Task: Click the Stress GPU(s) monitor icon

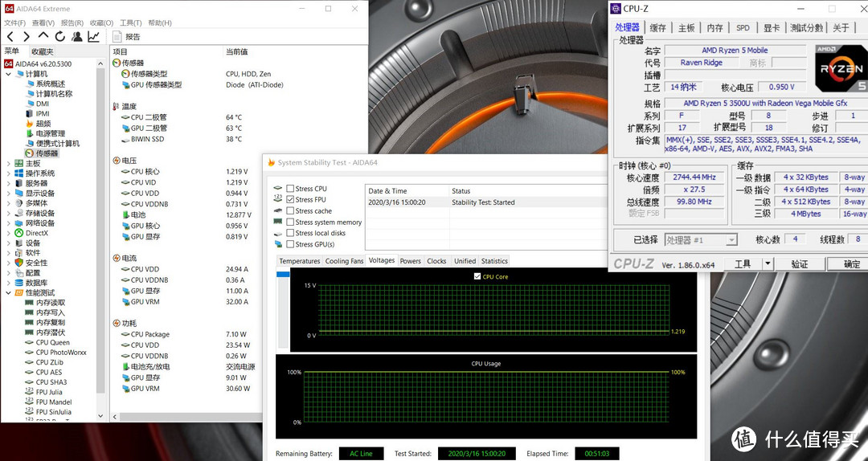Action: (278, 244)
